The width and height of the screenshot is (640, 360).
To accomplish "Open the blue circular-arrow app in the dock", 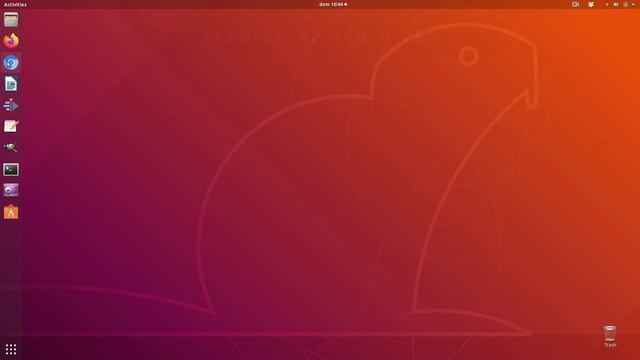I will (11, 62).
